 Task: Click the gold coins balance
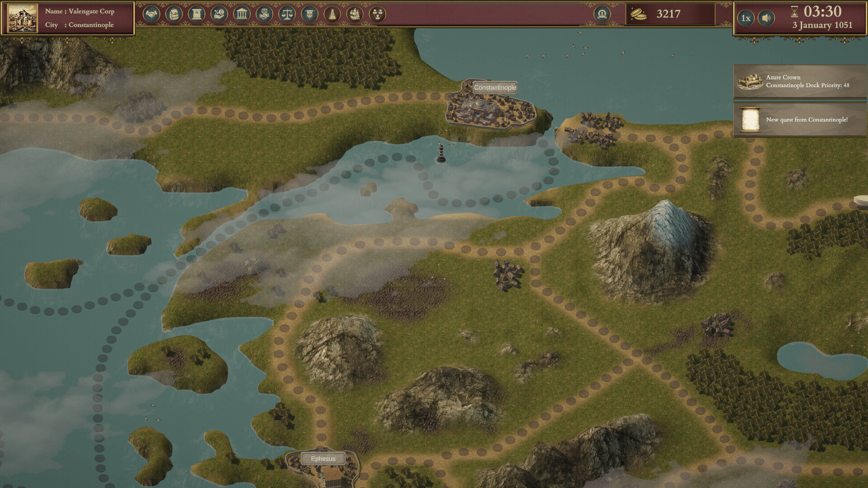click(x=668, y=14)
